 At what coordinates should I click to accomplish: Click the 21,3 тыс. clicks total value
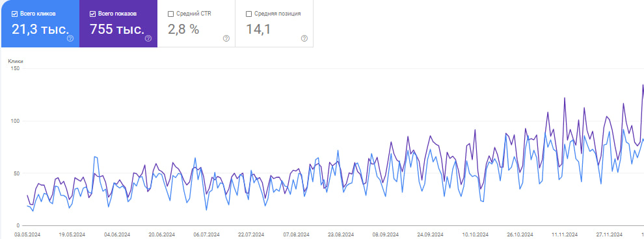pos(40,29)
